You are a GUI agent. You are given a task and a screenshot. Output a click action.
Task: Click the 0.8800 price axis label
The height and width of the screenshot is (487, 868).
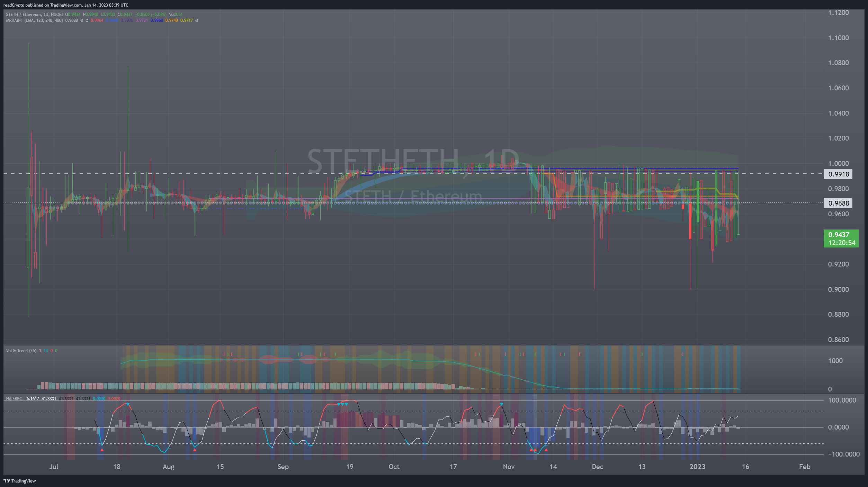click(838, 314)
